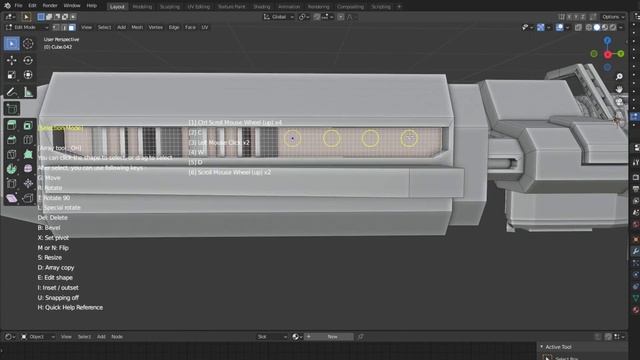Open the Object dropdown in node editor
Image resolution: width=640 pixels, height=360 pixels.
[x=38, y=337]
